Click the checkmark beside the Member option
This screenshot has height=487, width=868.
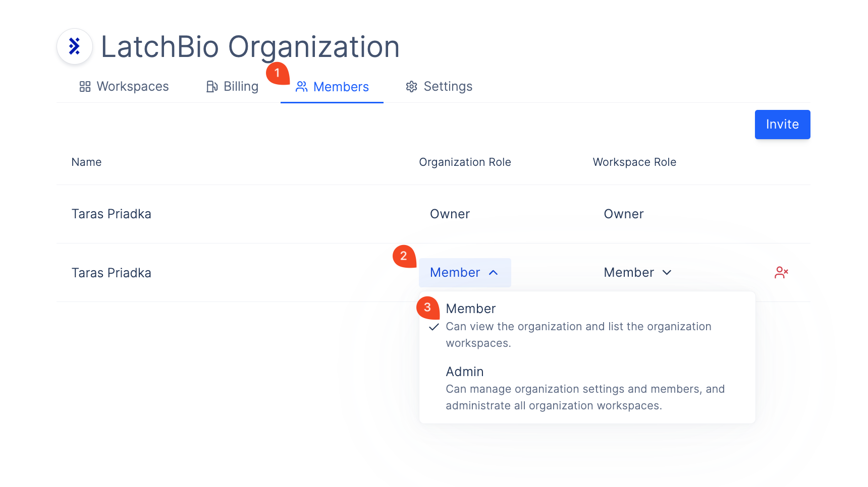434,327
